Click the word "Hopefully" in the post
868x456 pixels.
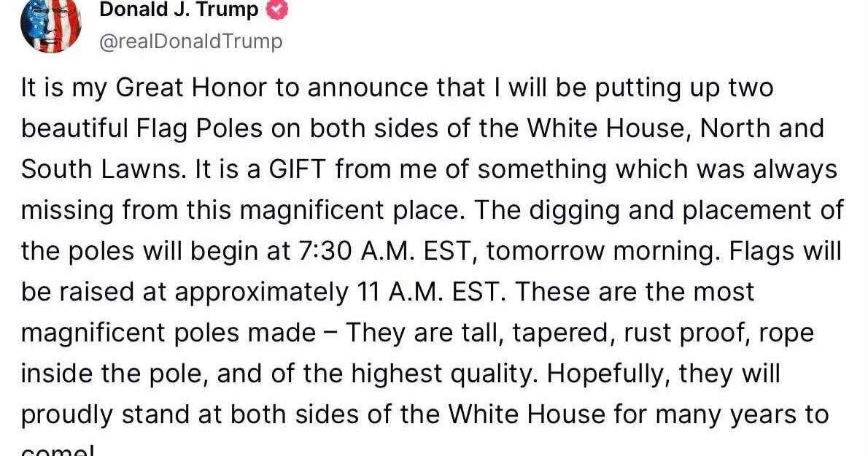pyautogui.click(x=605, y=374)
